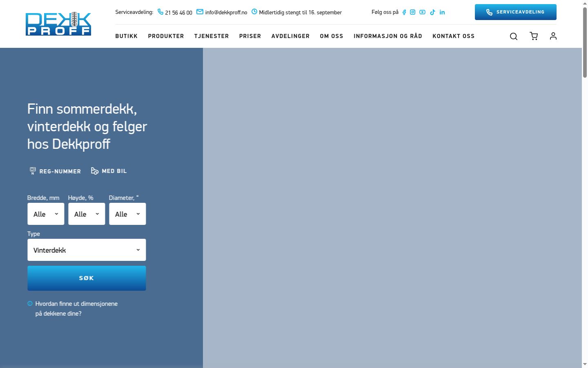The width and height of the screenshot is (588, 368).
Task: Click the hero banner image area
Action: point(392,208)
